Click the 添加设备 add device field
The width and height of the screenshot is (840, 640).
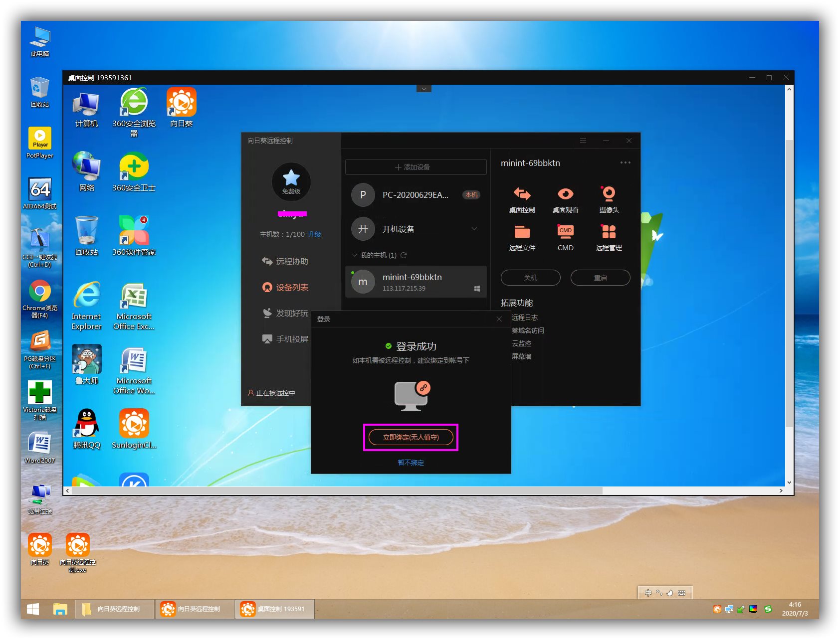click(x=416, y=167)
